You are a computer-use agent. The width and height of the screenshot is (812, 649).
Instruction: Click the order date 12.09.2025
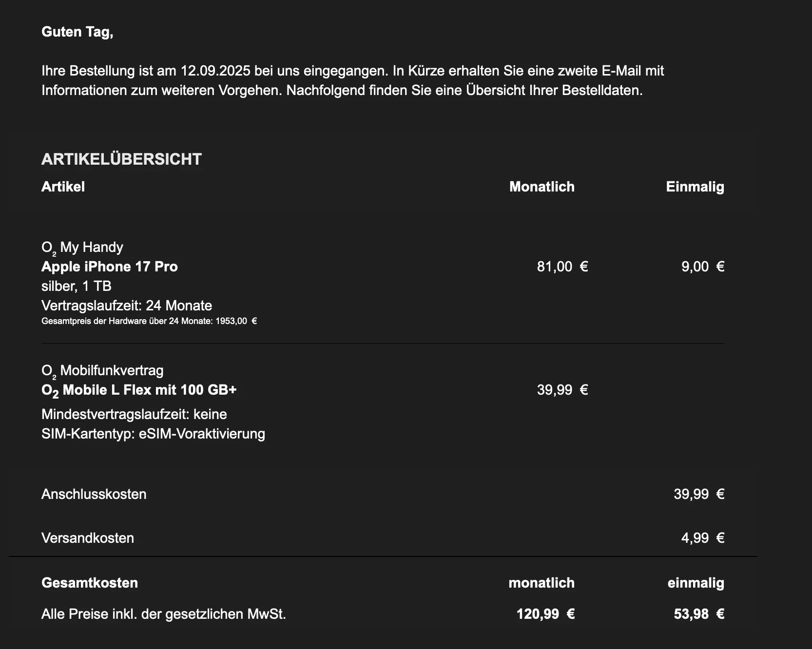tap(215, 71)
